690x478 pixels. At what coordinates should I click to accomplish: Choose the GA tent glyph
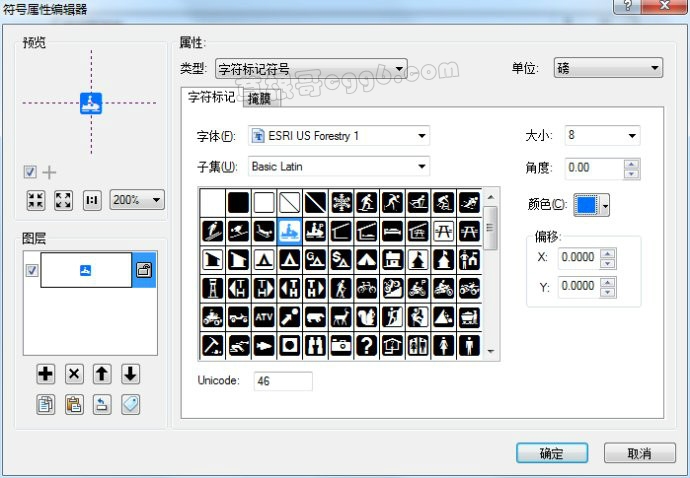coord(315,259)
